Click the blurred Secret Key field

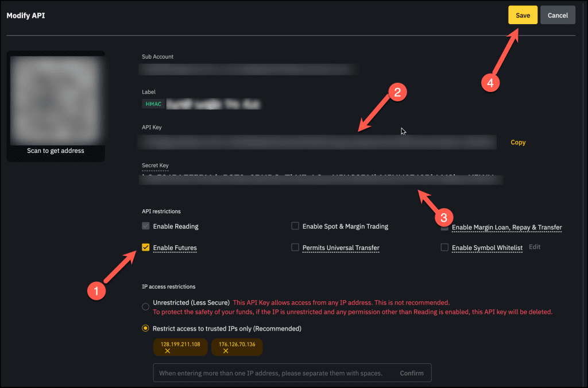tap(320, 179)
